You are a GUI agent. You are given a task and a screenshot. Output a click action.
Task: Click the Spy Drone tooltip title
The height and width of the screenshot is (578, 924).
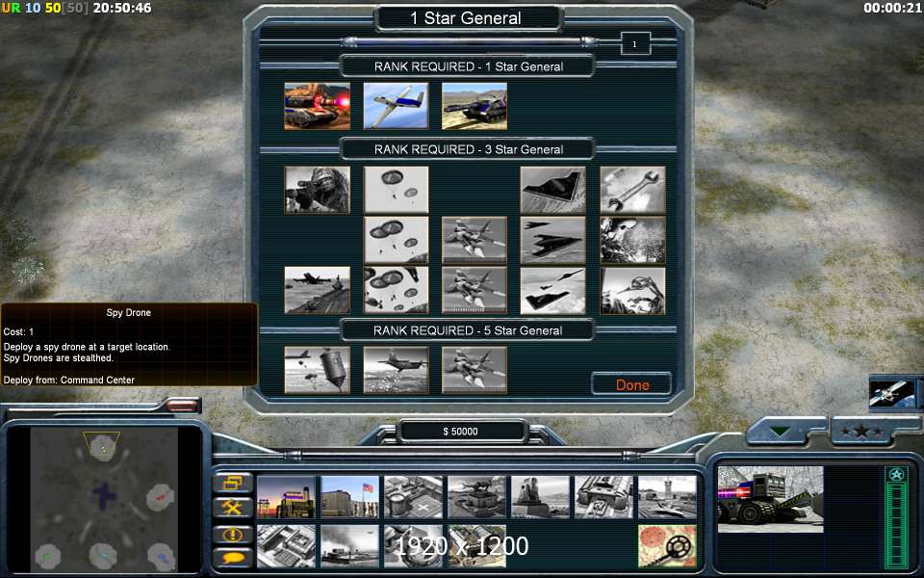pos(128,312)
